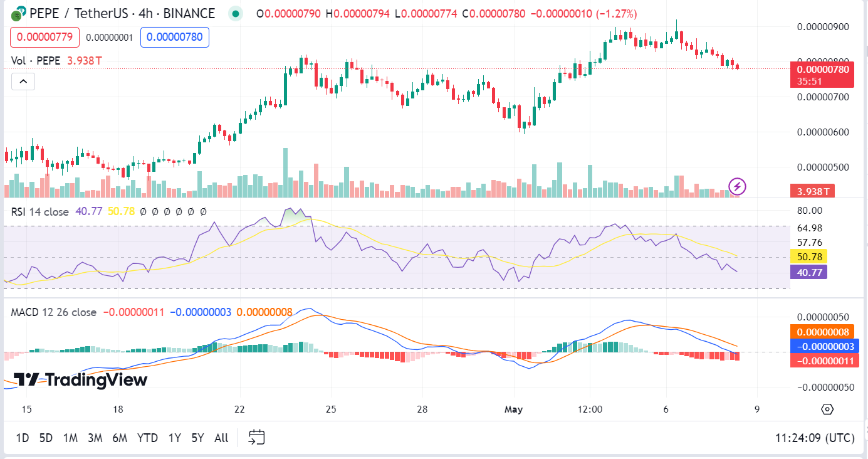Click the RSI 80.00 axis label
Viewport: 868px width, 459px height.
tap(809, 211)
